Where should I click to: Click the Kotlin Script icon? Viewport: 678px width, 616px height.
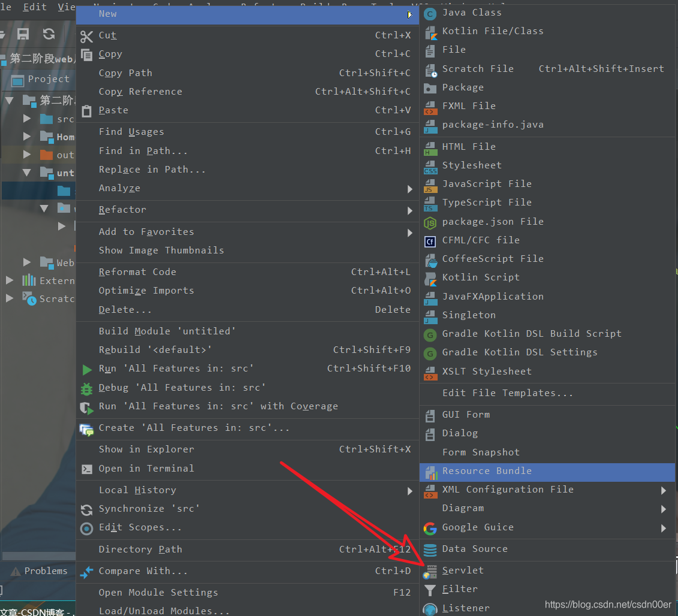point(430,279)
